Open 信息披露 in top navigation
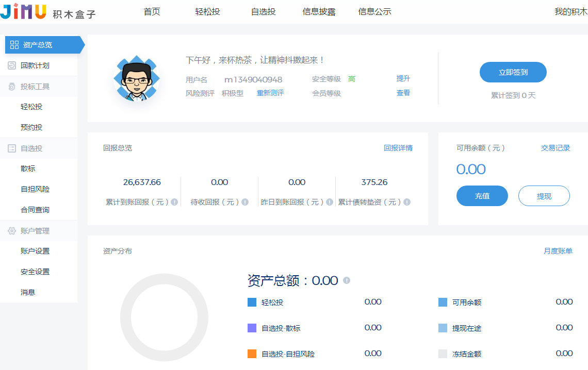 [319, 11]
